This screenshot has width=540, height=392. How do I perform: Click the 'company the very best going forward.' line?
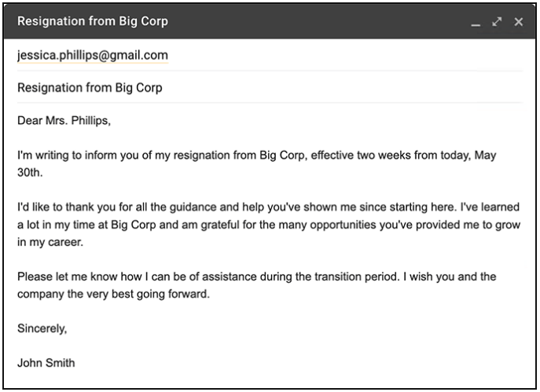point(115,295)
